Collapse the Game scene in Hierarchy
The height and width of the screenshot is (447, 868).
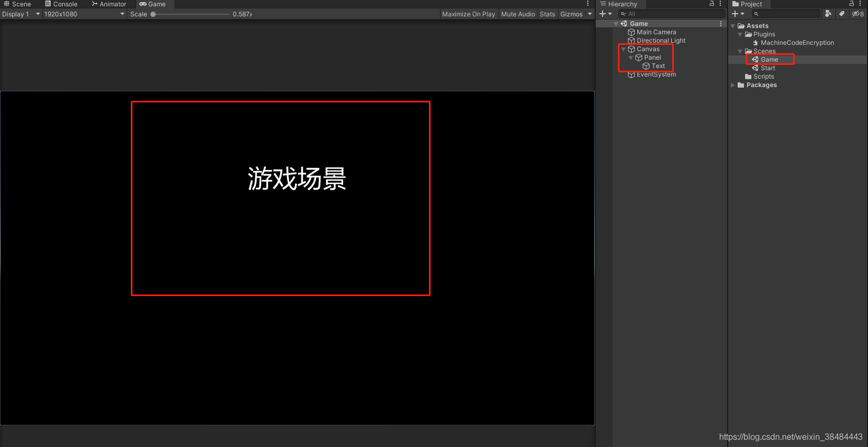click(x=616, y=24)
